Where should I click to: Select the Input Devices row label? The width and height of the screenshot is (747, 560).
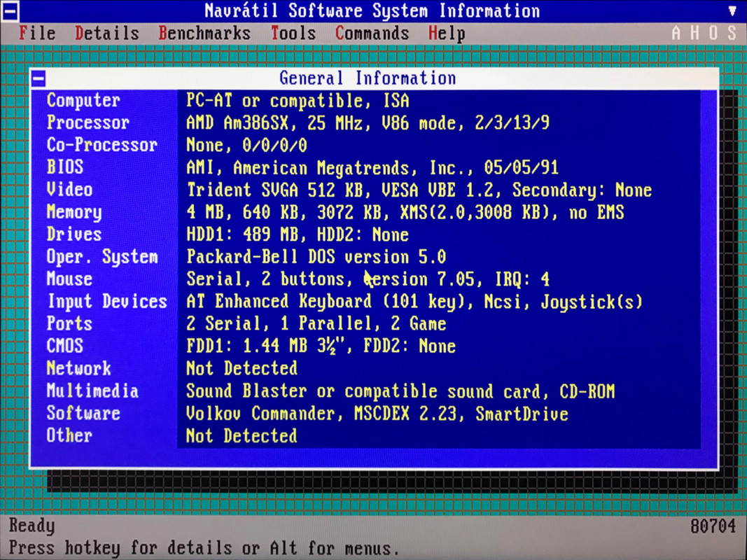click(x=107, y=302)
